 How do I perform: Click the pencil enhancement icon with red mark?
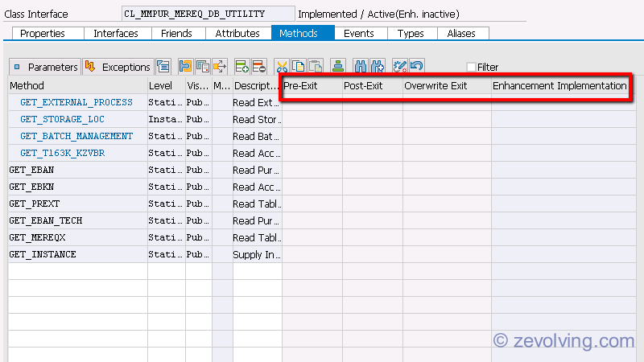(399, 67)
